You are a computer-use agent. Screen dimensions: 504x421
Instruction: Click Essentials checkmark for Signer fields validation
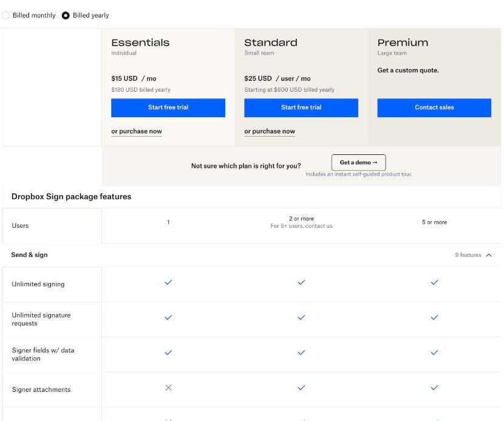click(168, 352)
